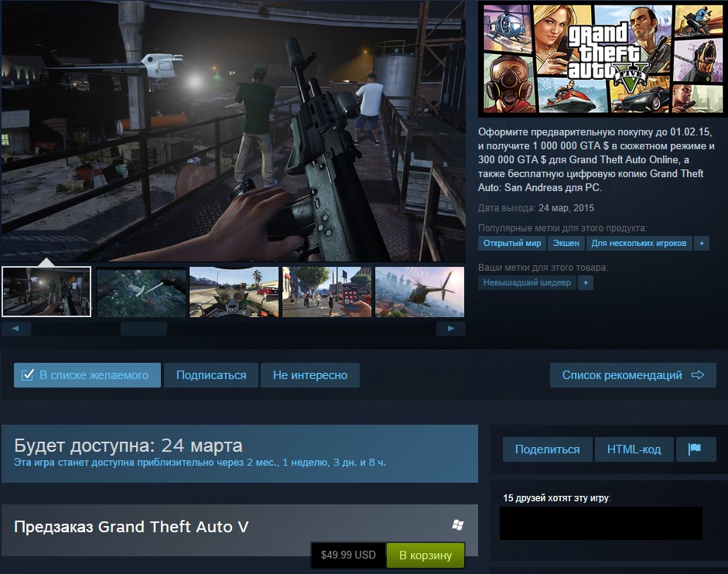
Task: Select the street phone screenshot thumbnail
Action: pos(326,292)
